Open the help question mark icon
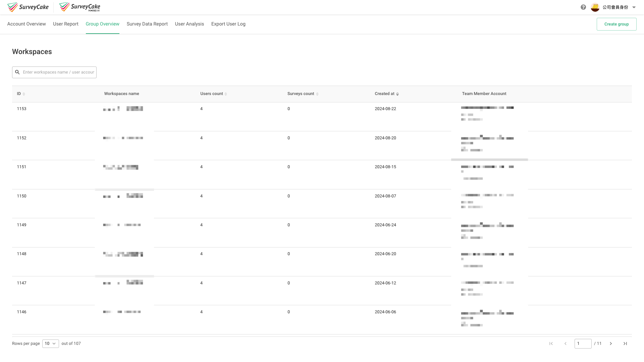Image resolution: width=644 pixels, height=362 pixels. click(583, 7)
